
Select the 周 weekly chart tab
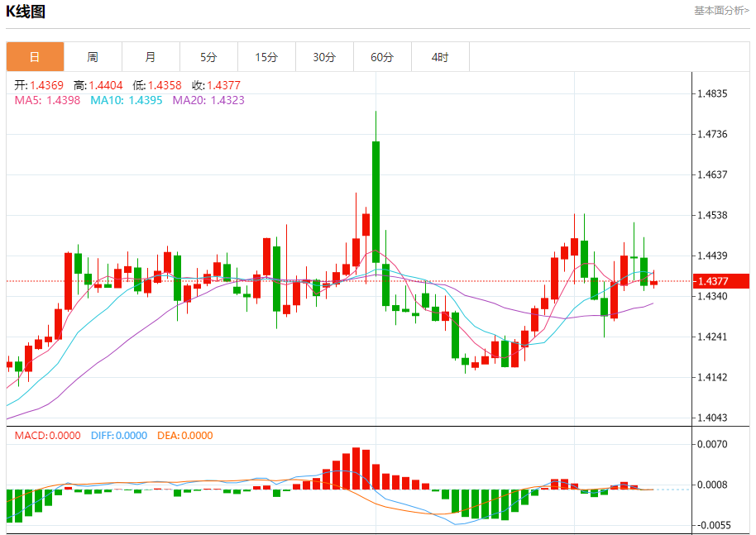[93, 57]
